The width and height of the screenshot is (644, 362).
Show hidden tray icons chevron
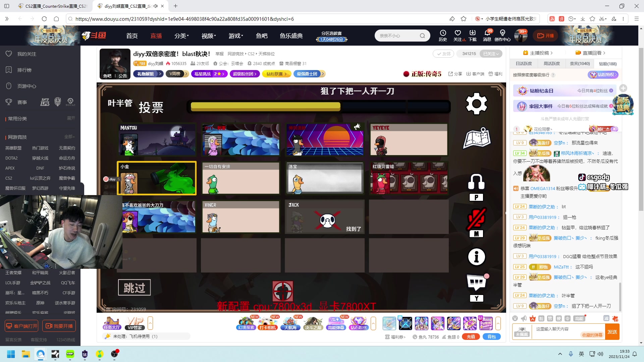coord(560,354)
